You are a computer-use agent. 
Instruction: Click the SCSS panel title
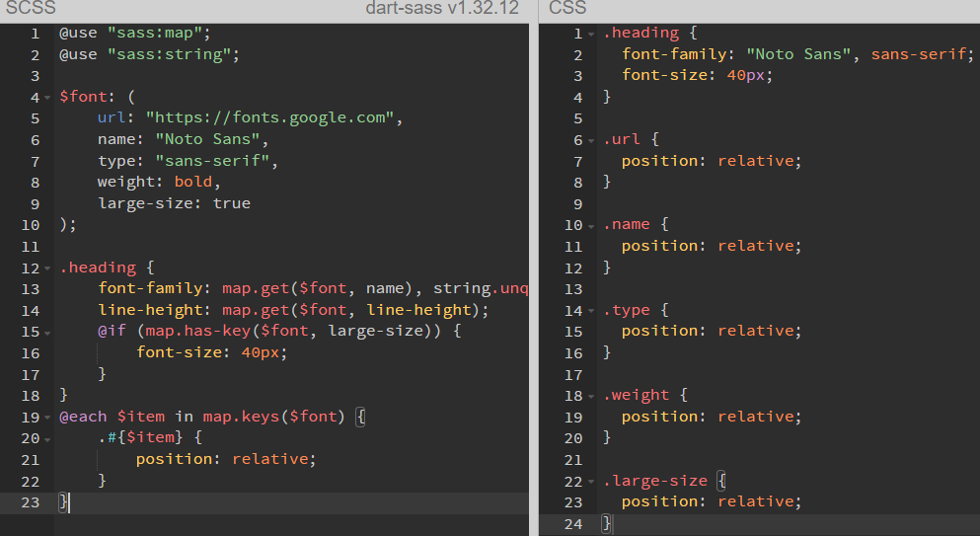(x=31, y=8)
